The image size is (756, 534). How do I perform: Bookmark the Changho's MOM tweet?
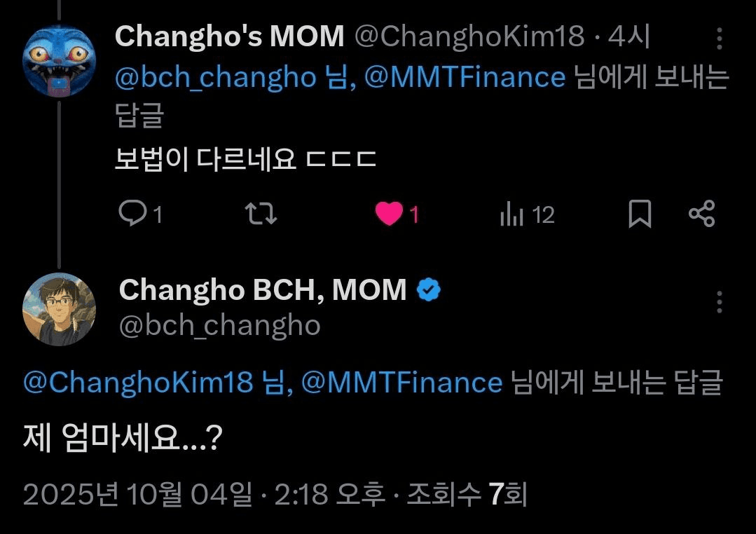[x=639, y=214]
